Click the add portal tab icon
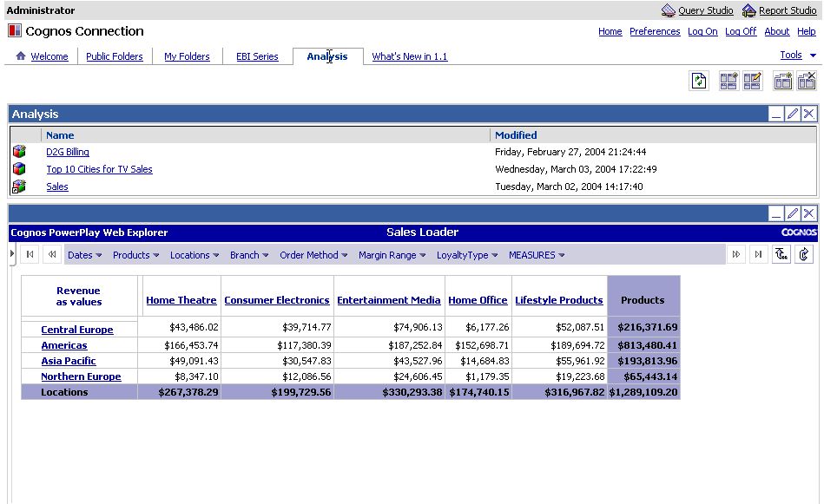This screenshot has height=504, width=824. (782, 81)
